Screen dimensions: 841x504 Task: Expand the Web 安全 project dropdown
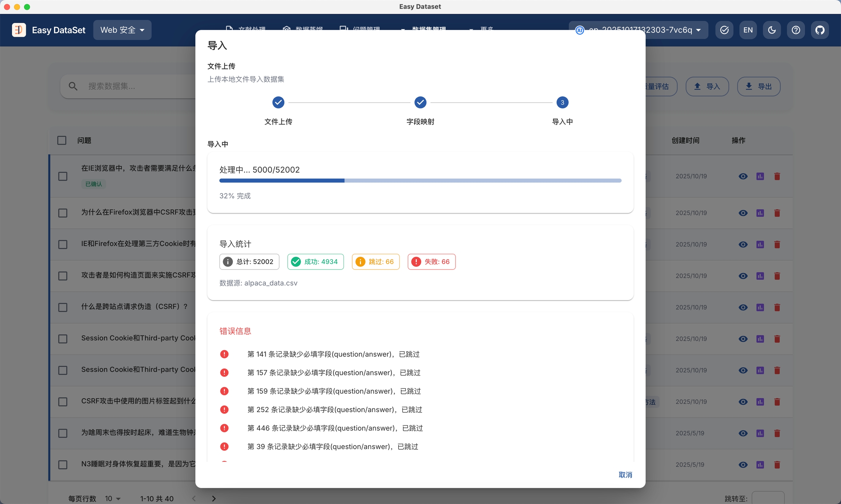tap(122, 30)
